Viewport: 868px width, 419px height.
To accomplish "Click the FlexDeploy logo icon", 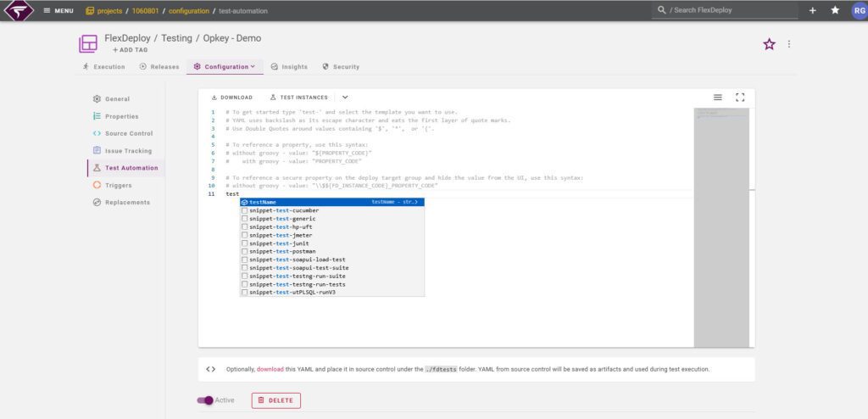I will (19, 10).
